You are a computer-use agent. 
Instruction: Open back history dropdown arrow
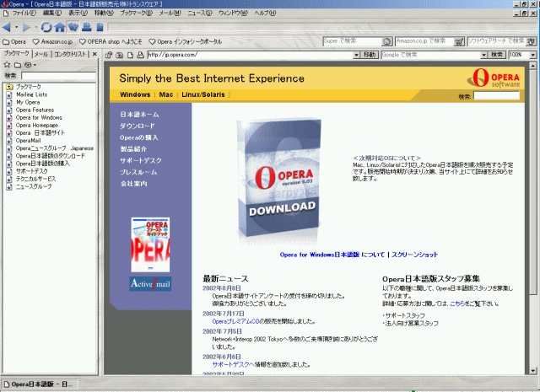click(16, 27)
